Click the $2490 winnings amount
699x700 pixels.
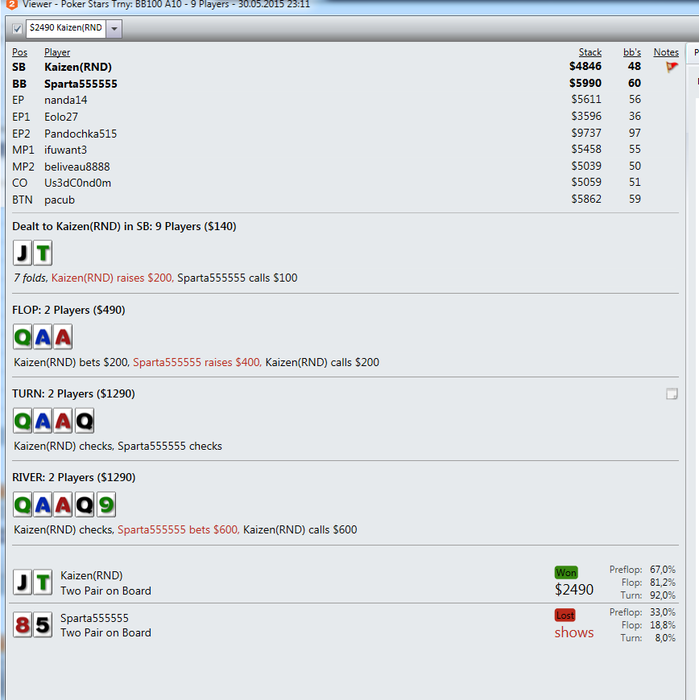tap(574, 590)
